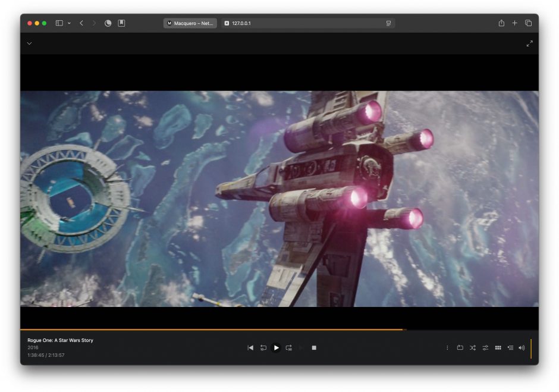Toggle shuffle playback
The image size is (559, 392).
pos(472,348)
